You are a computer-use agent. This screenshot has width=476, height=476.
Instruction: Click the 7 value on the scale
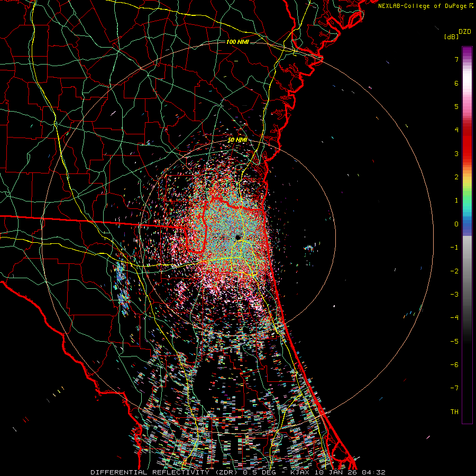coord(456,59)
